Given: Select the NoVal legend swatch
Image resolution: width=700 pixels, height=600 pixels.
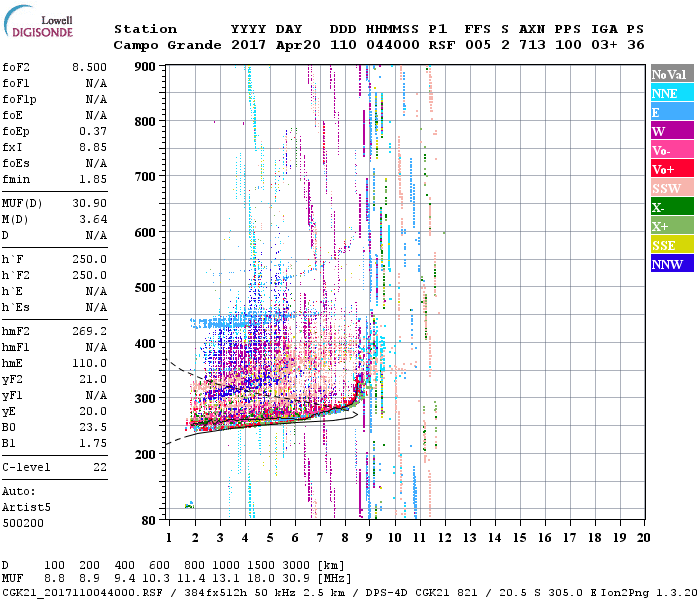Looking at the screenshot, I should [x=672, y=74].
